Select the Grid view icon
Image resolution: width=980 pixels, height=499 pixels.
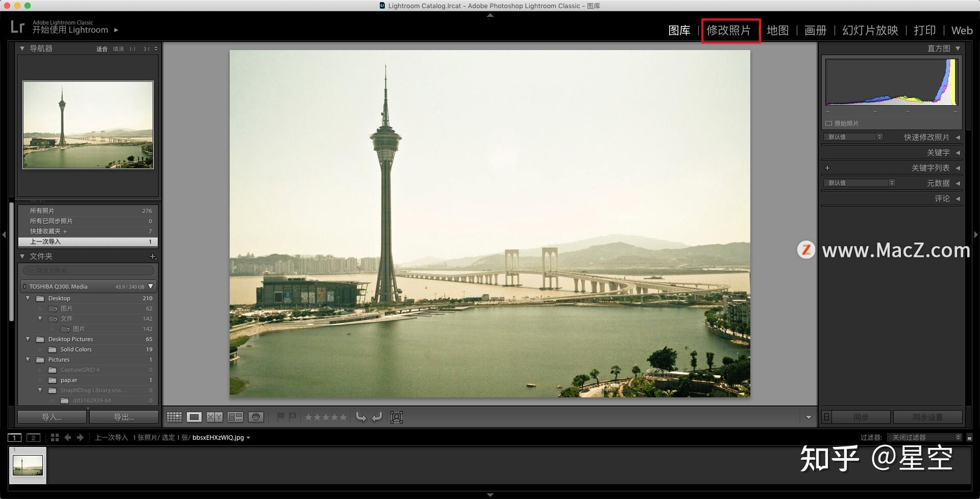coord(174,417)
